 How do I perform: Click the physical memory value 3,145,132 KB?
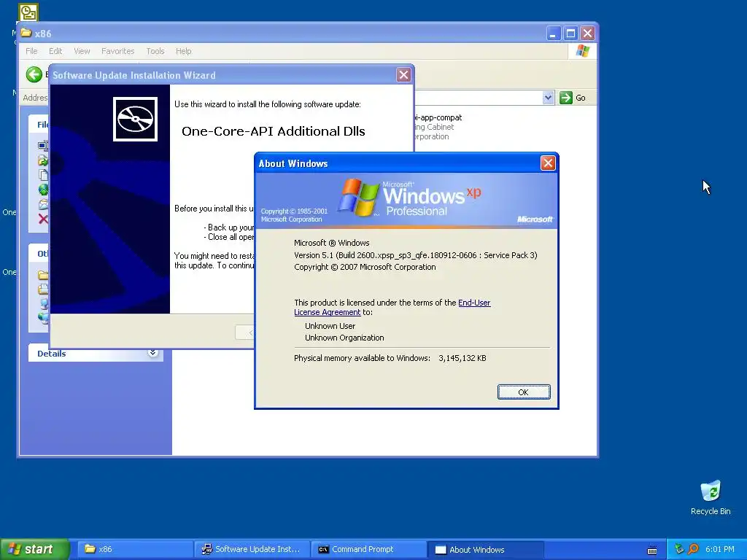462,358
